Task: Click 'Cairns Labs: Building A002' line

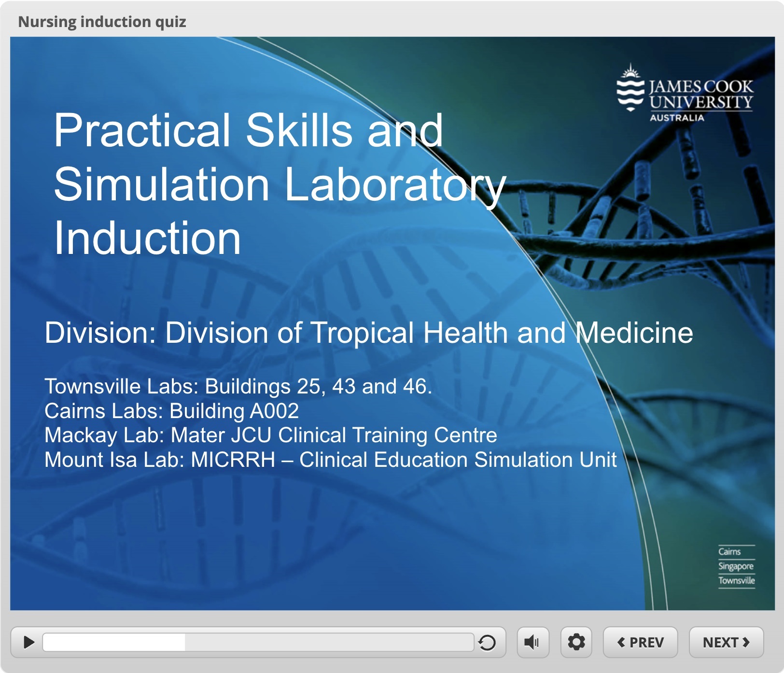Action: [172, 411]
